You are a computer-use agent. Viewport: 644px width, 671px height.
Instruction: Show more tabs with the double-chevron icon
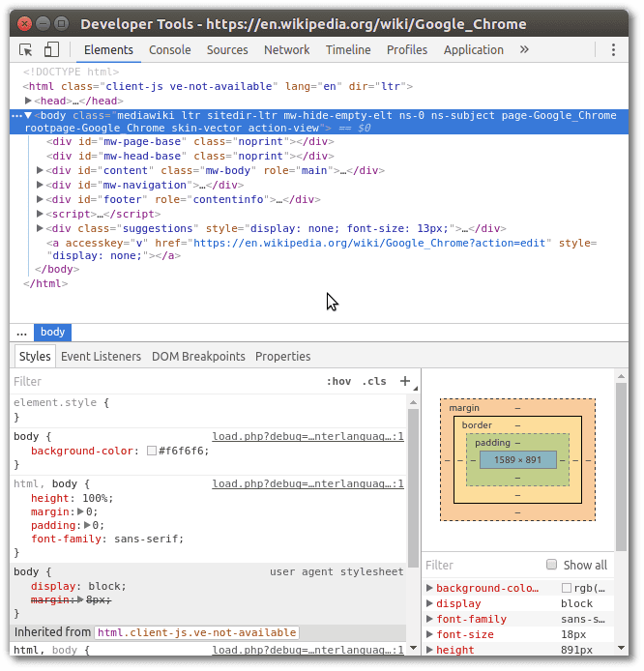pos(524,49)
